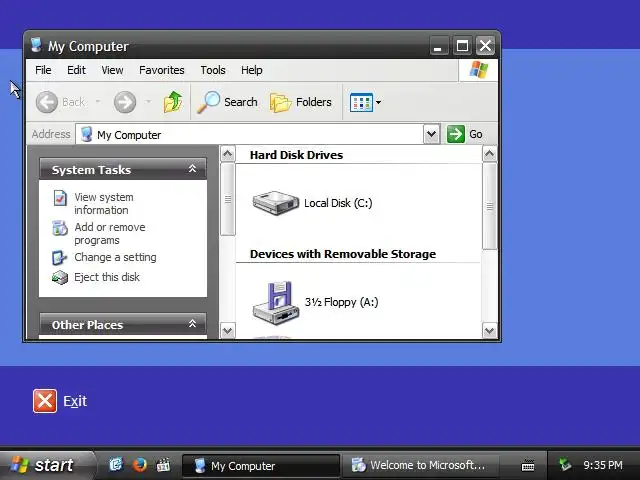Open the Tools menu

point(213,70)
